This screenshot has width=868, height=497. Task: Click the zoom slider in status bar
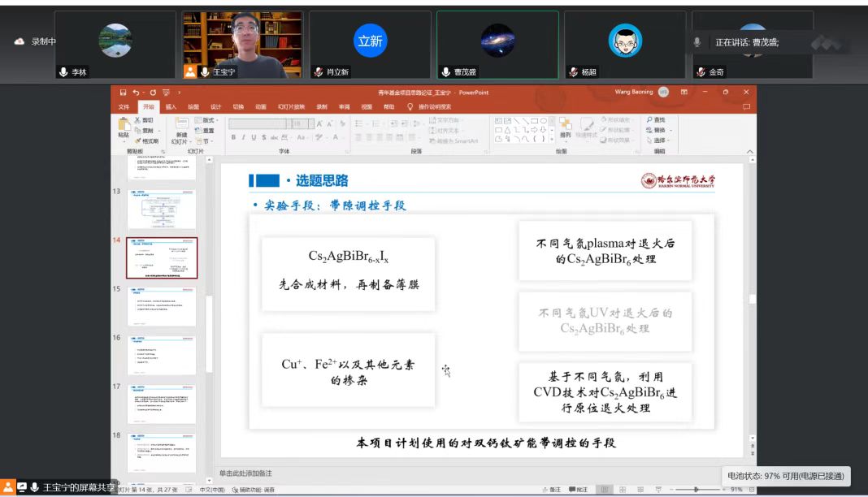(x=697, y=490)
